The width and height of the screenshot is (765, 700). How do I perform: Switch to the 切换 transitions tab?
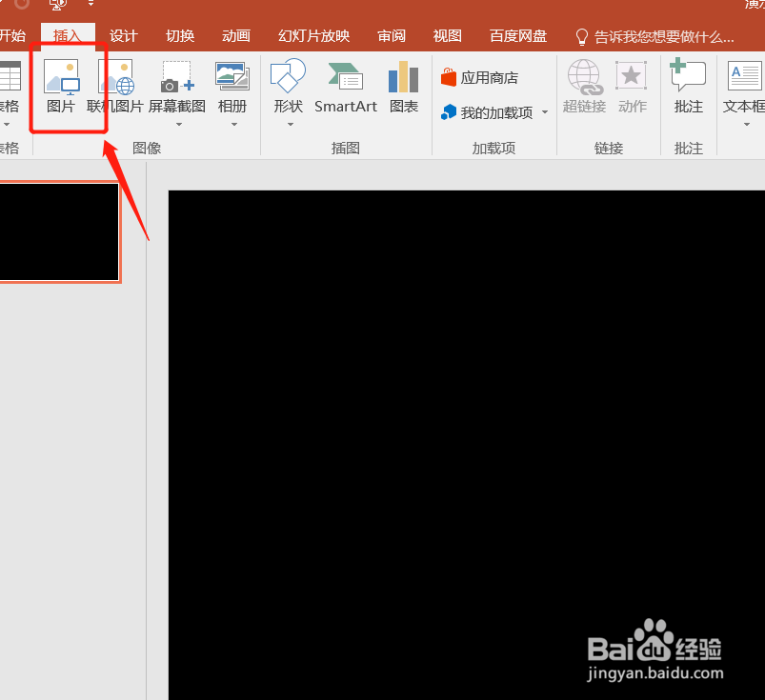[x=180, y=35]
